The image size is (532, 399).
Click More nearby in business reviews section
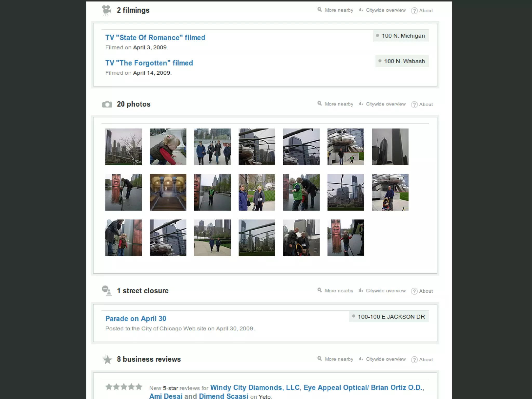click(x=339, y=359)
